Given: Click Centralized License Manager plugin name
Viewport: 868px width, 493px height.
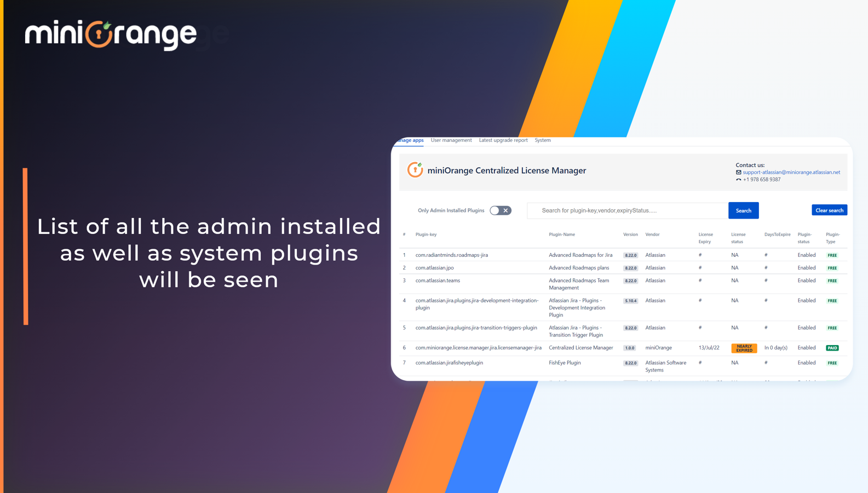Looking at the screenshot, I should [x=580, y=348].
